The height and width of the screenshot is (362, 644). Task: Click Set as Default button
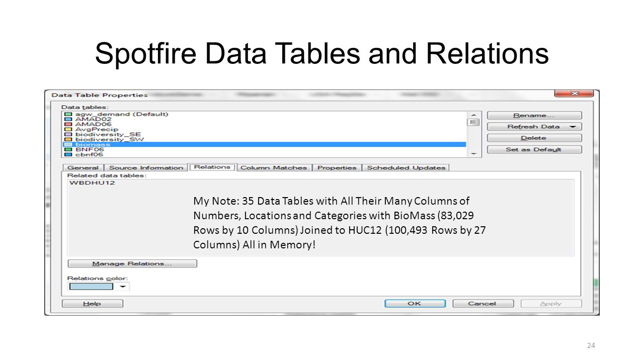534,149
